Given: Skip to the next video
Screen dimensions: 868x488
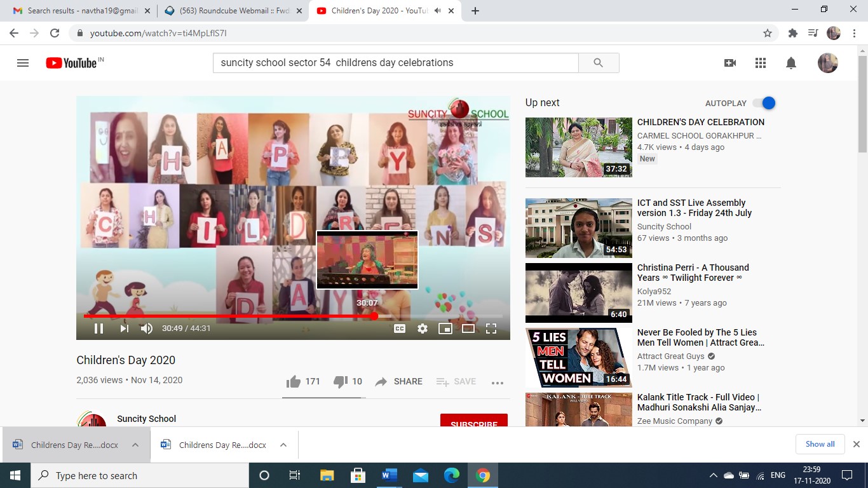Looking at the screenshot, I should coord(124,329).
